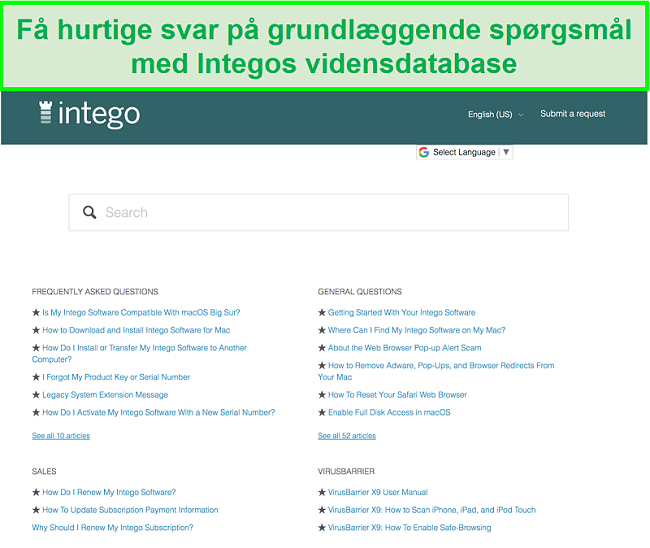
Task: Click the Frequently Asked Questions section heading
Action: (x=95, y=292)
